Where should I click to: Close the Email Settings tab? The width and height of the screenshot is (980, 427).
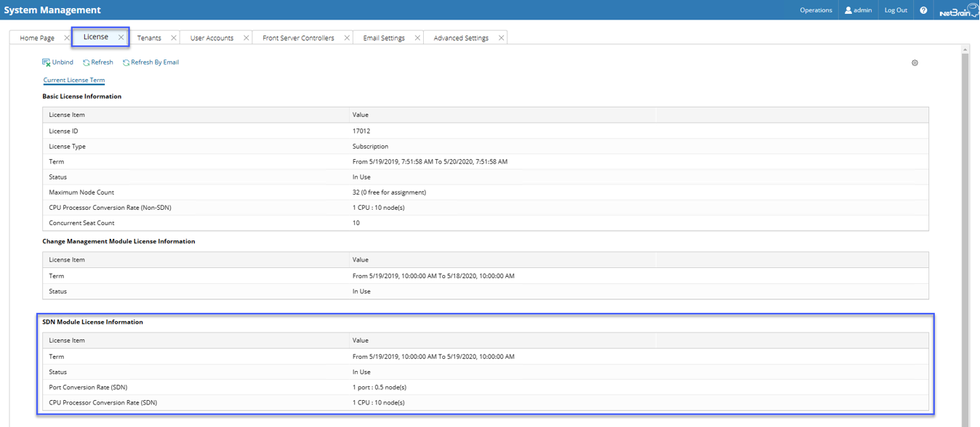pos(417,38)
